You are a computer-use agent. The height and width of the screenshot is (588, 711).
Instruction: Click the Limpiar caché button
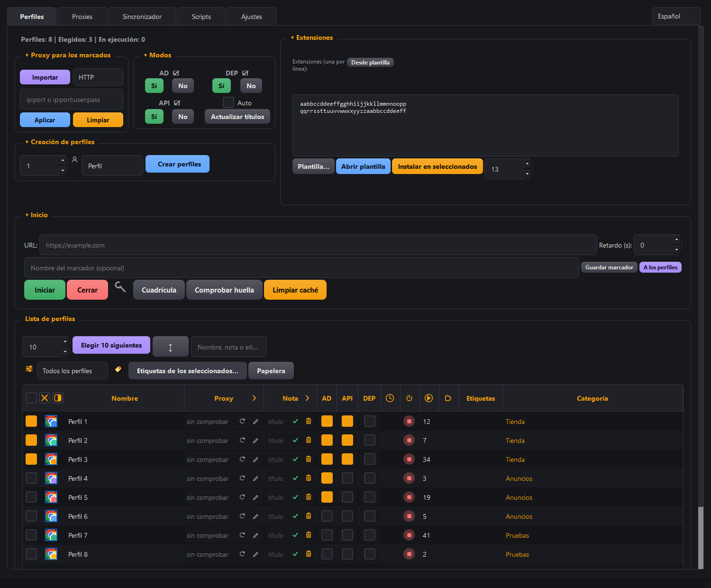tap(295, 290)
